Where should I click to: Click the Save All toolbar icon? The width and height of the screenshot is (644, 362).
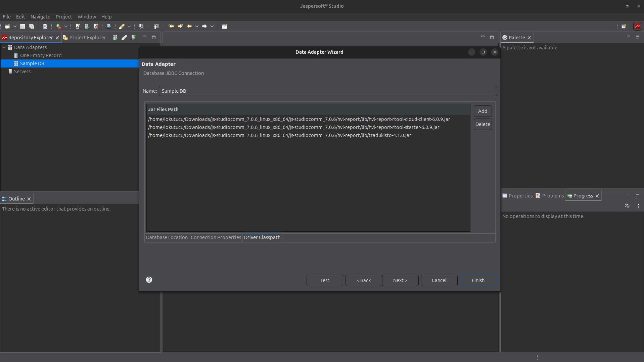pyautogui.click(x=32, y=26)
